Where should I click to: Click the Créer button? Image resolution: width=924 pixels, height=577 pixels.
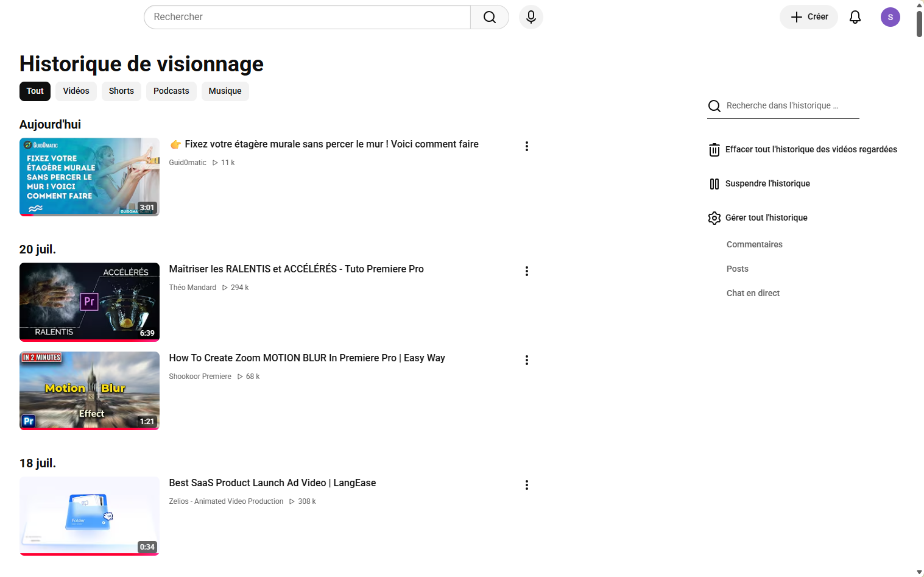tap(809, 17)
